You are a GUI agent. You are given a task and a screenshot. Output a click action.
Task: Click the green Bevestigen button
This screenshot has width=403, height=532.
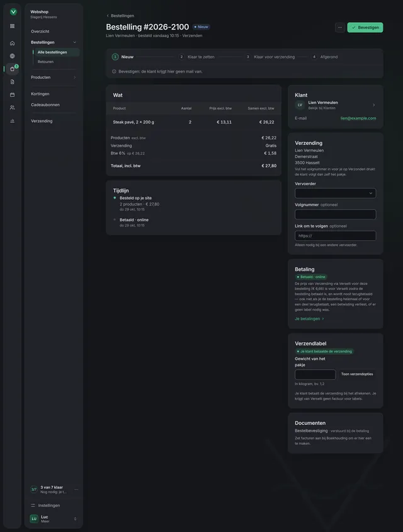pos(365,28)
